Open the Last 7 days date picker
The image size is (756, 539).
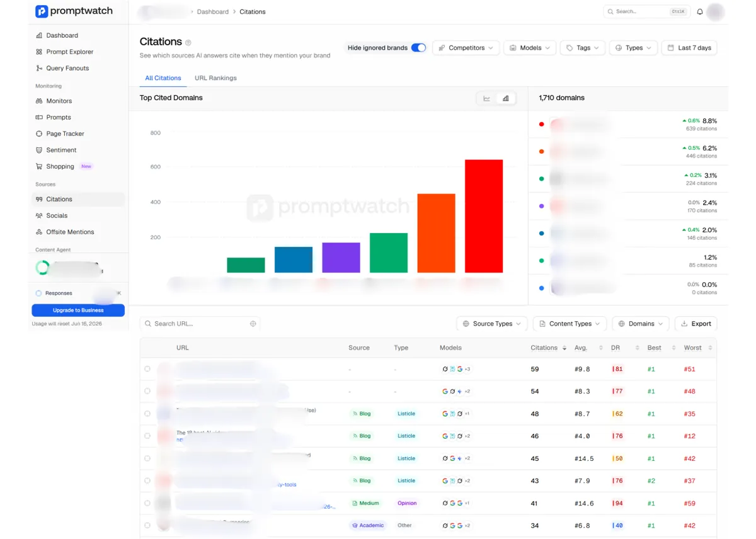click(x=689, y=48)
